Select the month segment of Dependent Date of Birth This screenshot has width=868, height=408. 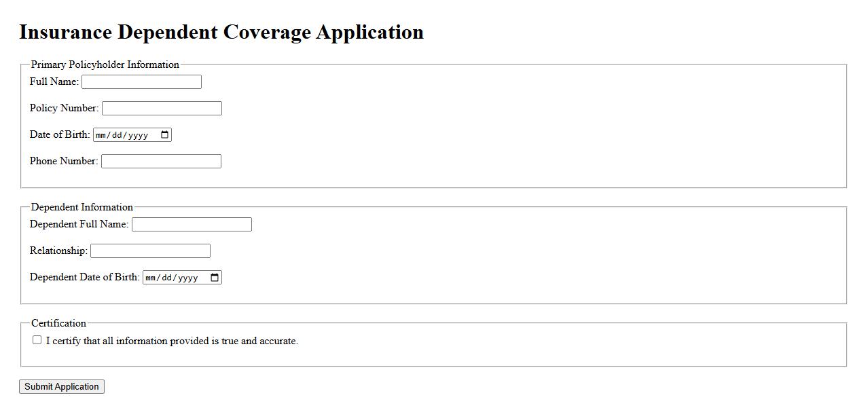coord(151,278)
